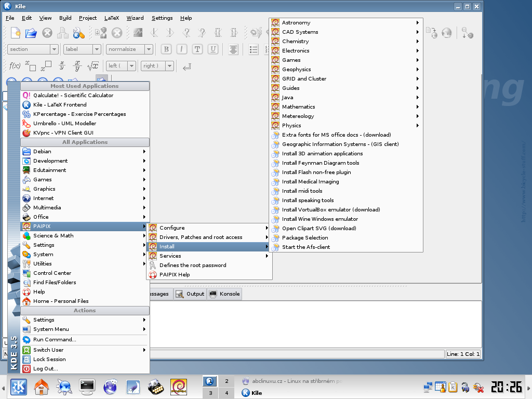Viewport: 532px width, 399px height.
Task: Open the File menu in Kile
Action: [10, 18]
